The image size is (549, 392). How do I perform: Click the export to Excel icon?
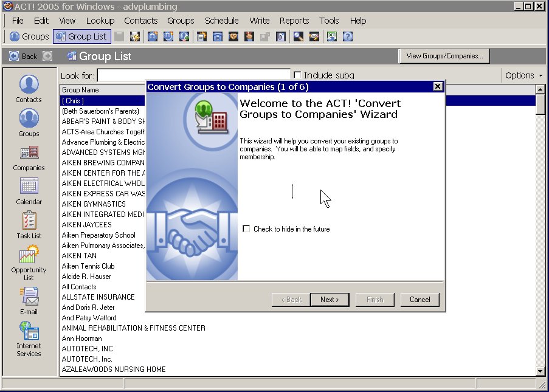[331, 36]
